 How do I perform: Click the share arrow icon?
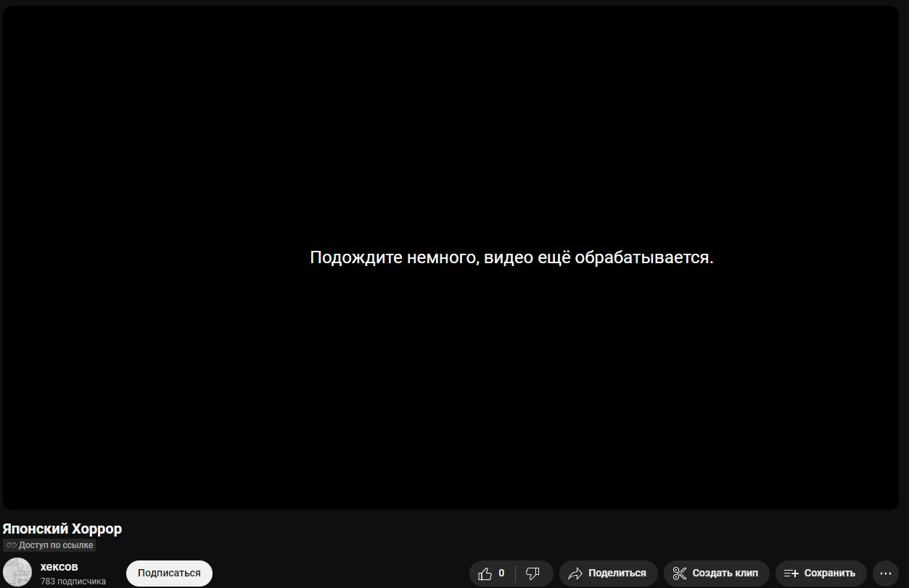pos(575,573)
